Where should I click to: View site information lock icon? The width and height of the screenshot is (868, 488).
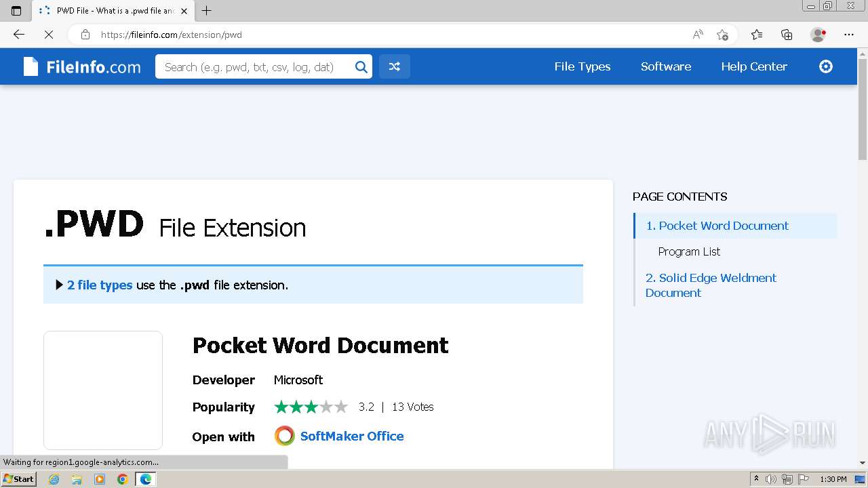click(x=85, y=35)
